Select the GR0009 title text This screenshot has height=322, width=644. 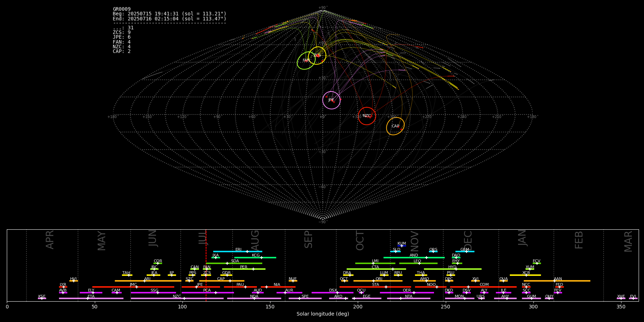coord(122,9)
